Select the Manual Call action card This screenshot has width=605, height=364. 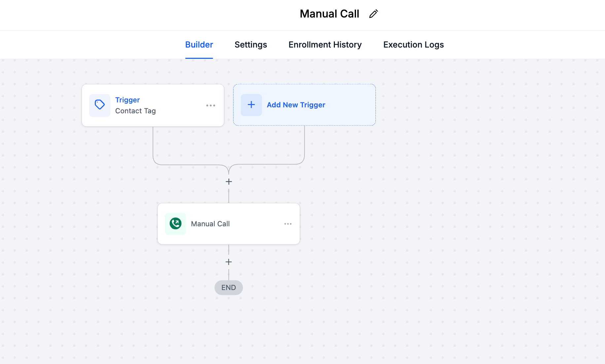tap(229, 224)
